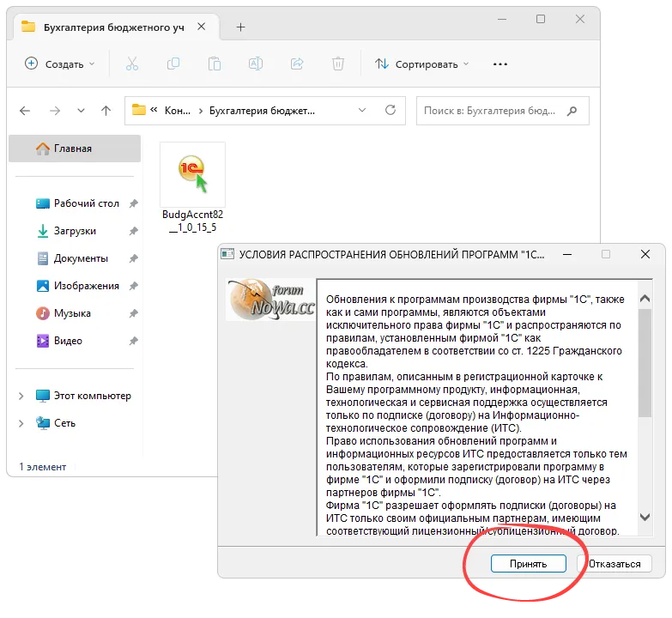The height and width of the screenshot is (618, 672).
Task: Open Загрузки in the sidebar
Action: click(x=75, y=231)
